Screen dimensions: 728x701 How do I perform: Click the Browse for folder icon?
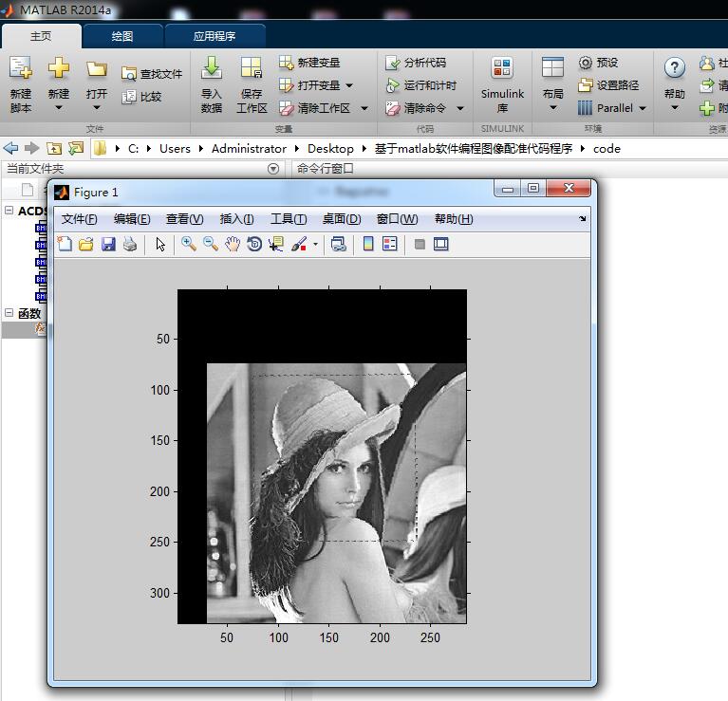pyautogui.click(x=76, y=149)
